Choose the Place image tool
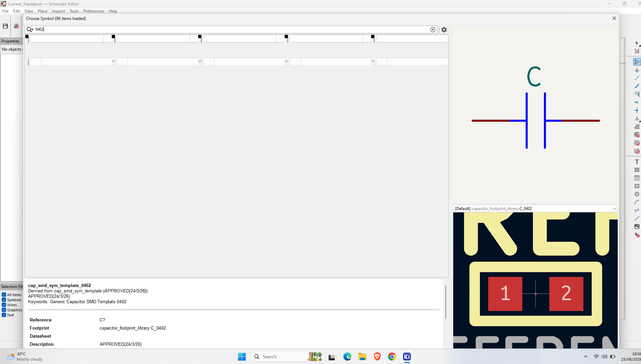641x364 pixels. click(637, 227)
